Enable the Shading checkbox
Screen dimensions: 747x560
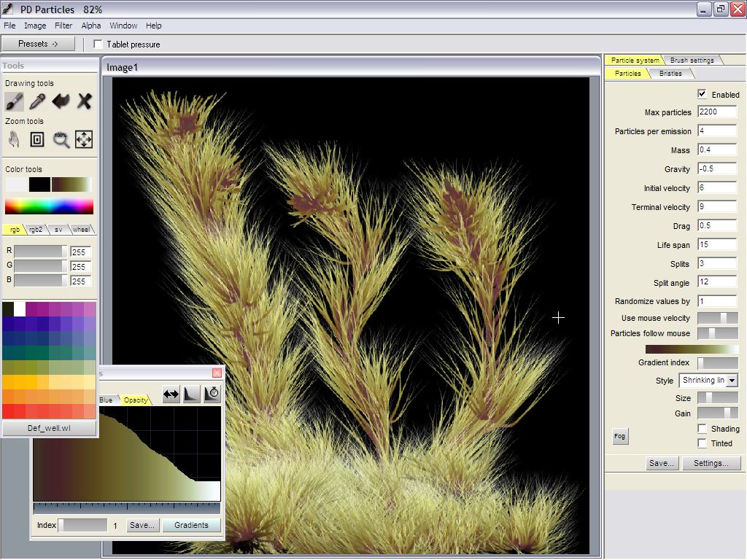(702, 429)
